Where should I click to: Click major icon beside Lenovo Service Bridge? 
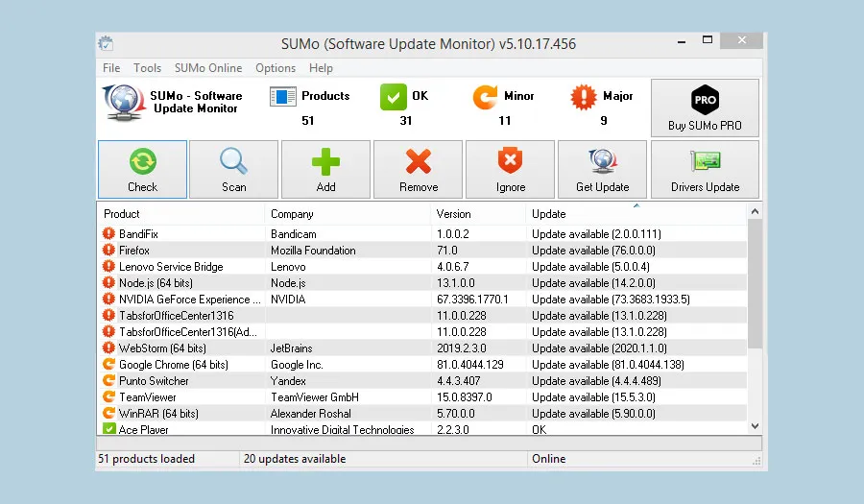108,266
